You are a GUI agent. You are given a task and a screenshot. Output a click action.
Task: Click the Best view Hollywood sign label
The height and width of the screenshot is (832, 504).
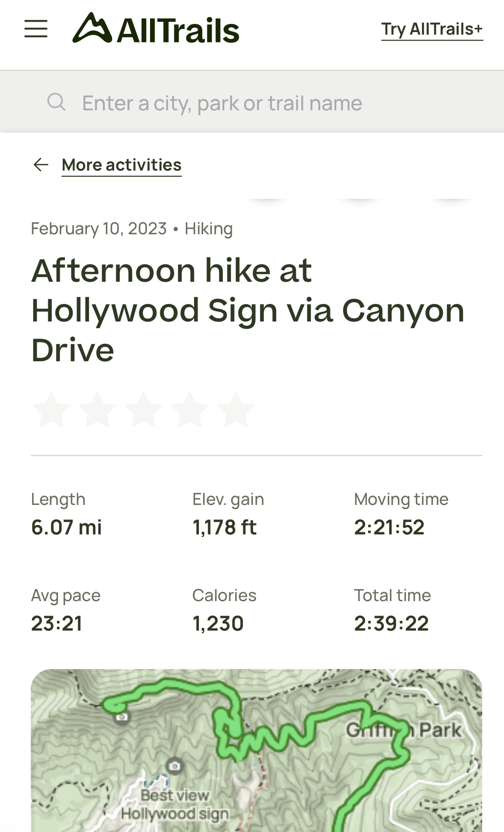coord(174,805)
